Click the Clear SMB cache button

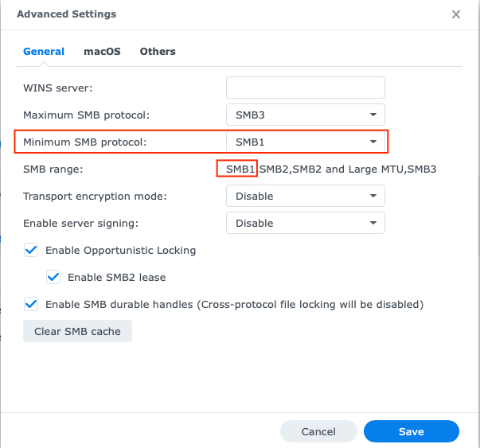point(77,331)
